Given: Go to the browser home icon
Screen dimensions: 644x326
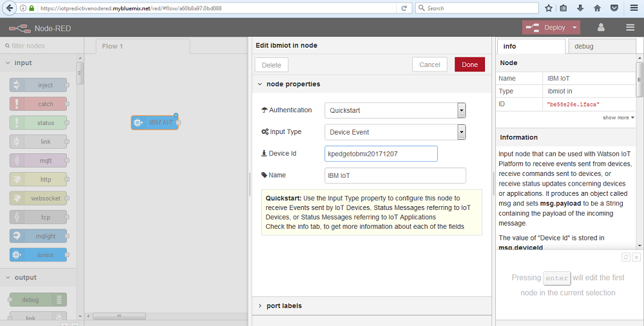Looking at the screenshot, I should [597, 8].
